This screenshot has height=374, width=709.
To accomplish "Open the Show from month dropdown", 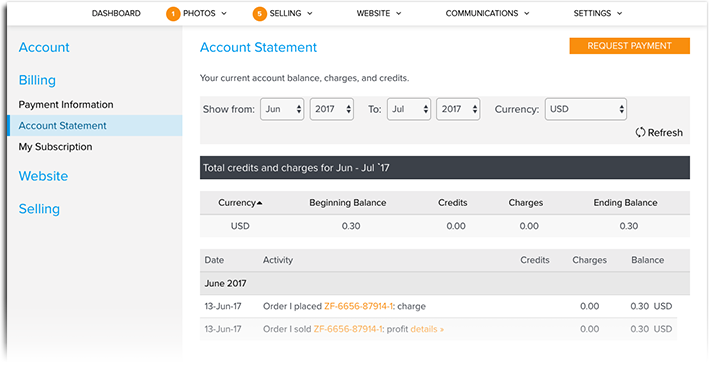I will [282, 109].
